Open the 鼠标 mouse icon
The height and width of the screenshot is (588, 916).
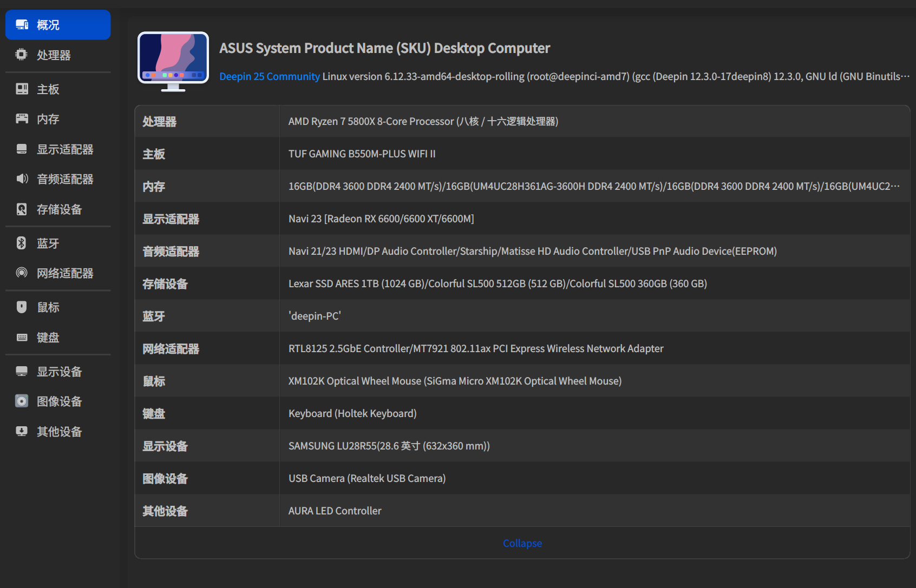22,307
